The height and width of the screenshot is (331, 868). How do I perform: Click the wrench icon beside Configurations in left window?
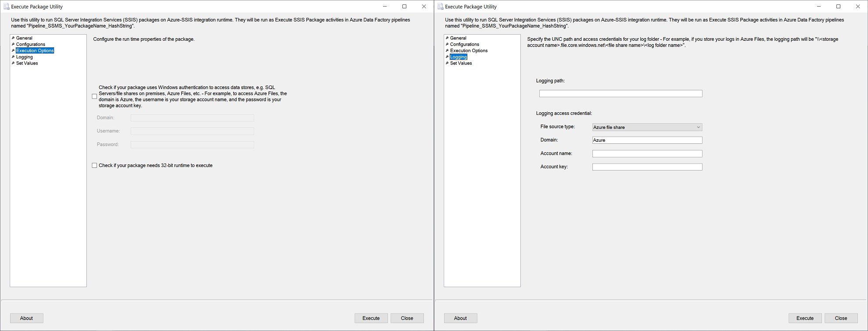pyautogui.click(x=13, y=44)
